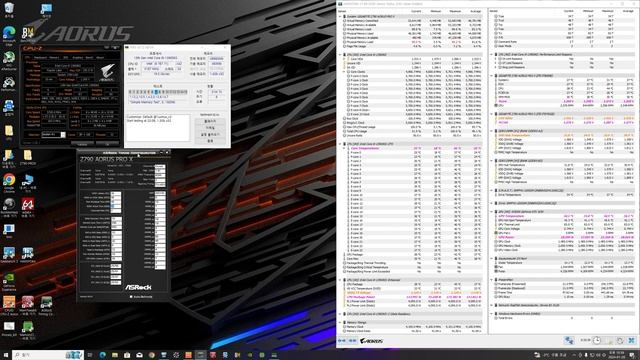Click HWiNFO expand-right arrows toolbar icon

[x=352, y=340]
